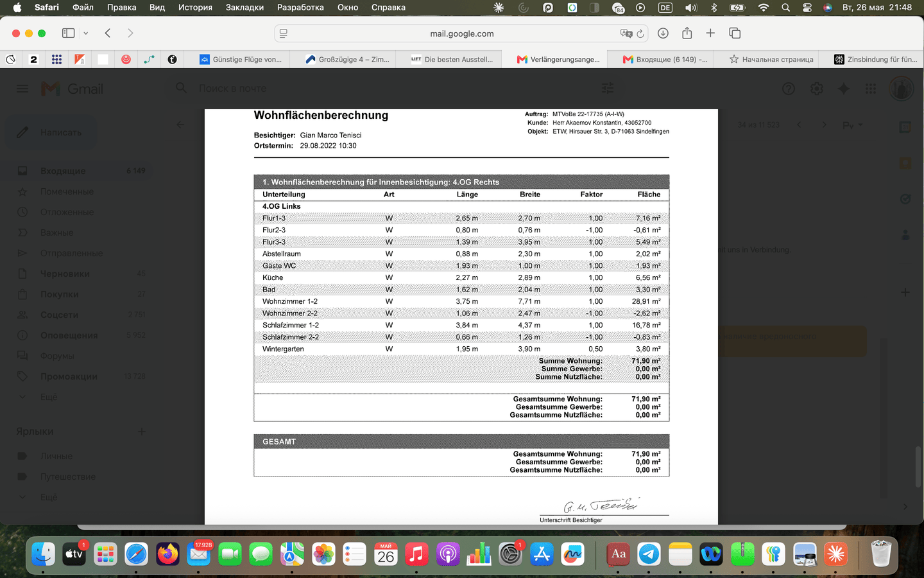924x578 pixels.
Task: Show Safari tab overview icon
Action: pos(735,33)
